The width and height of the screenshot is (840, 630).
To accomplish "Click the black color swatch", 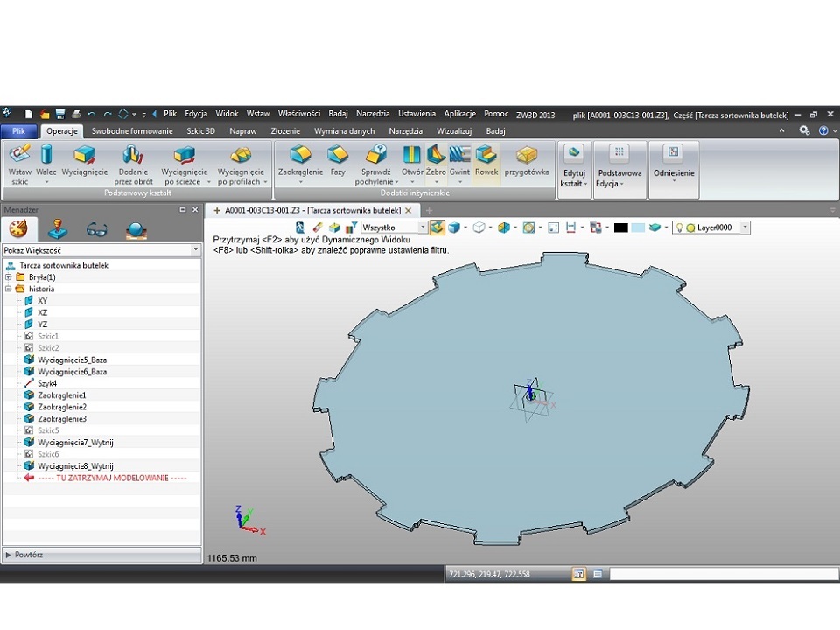I will point(620,227).
